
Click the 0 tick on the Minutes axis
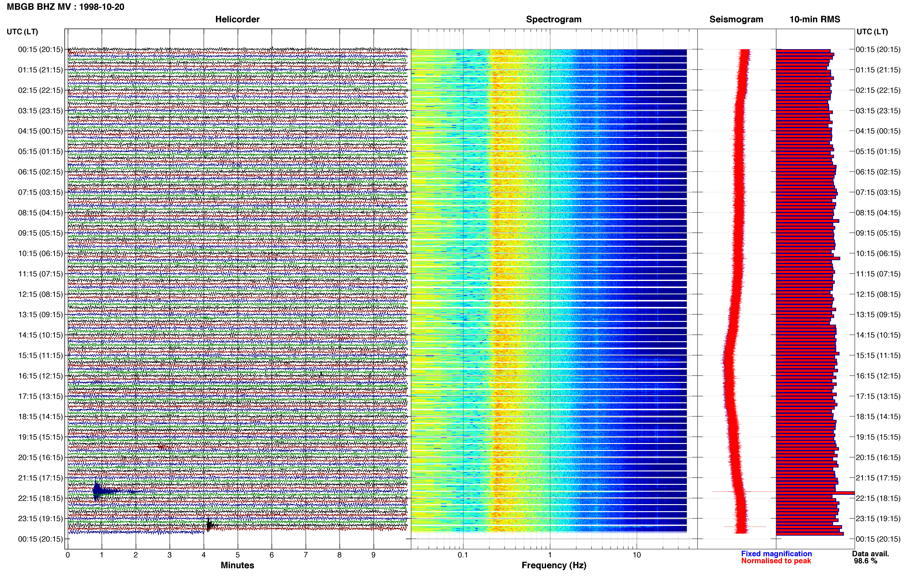68,555
